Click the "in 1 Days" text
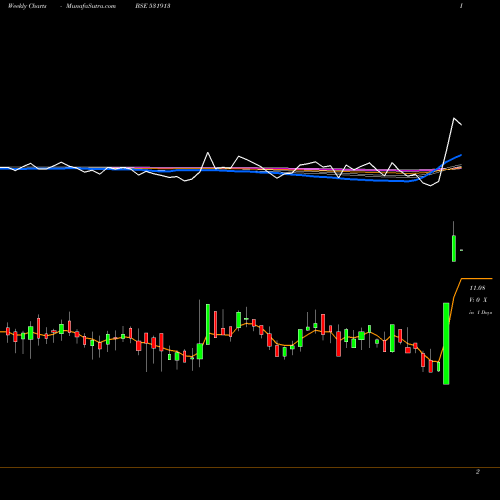 coord(480,313)
